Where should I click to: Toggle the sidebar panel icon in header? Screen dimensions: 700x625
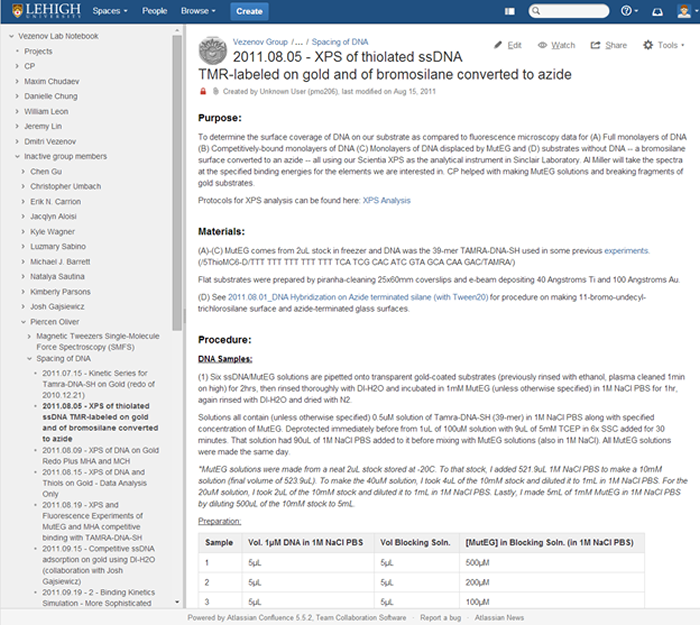[x=509, y=11]
